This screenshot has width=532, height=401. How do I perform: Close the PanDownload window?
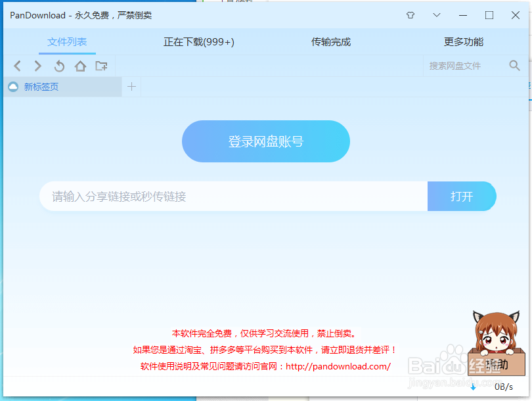click(x=516, y=15)
